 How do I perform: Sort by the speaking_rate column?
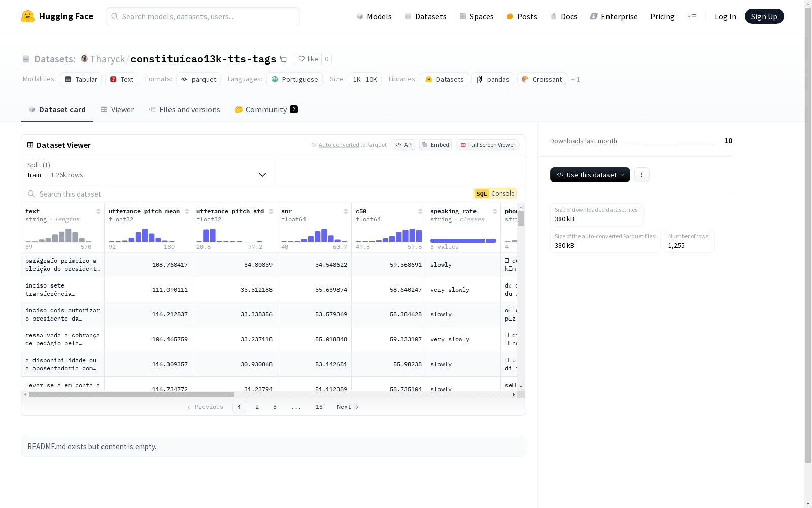pos(495,211)
